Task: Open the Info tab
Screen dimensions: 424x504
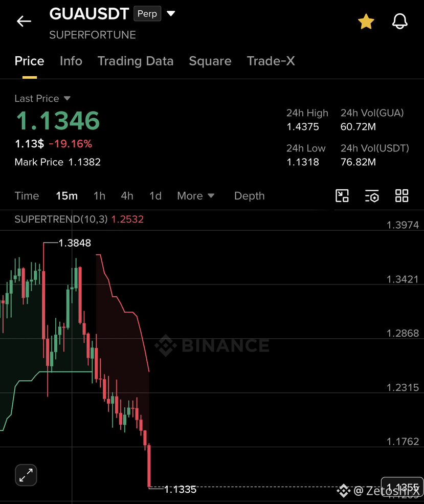Action: tap(71, 61)
